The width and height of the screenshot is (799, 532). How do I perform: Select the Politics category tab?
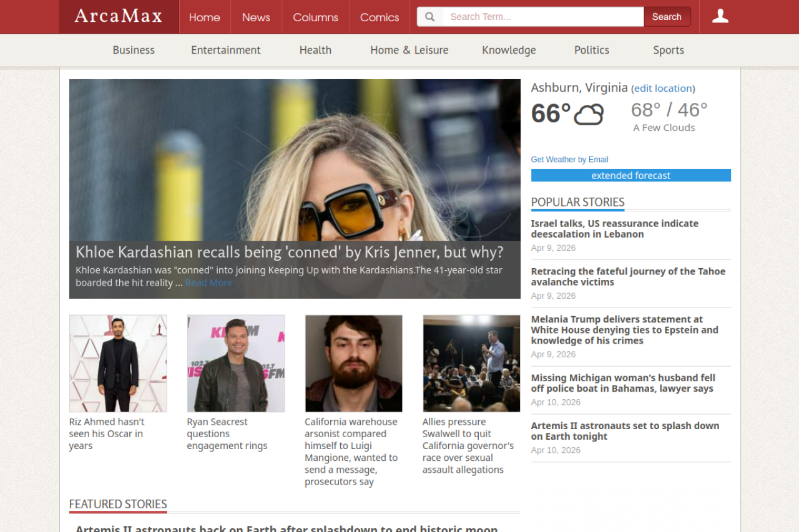pos(591,50)
